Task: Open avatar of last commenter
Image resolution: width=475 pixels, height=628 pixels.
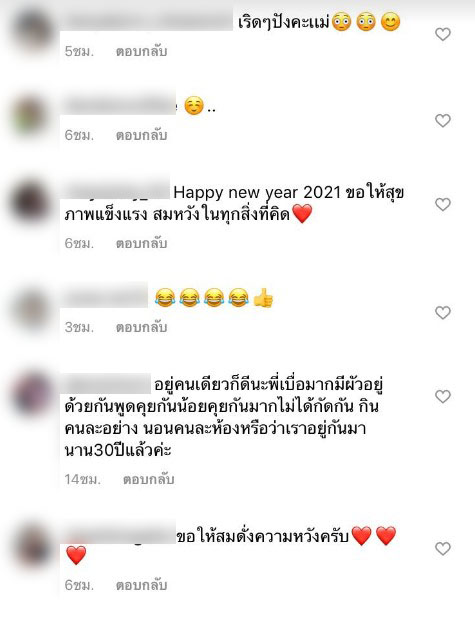Action: 32,546
